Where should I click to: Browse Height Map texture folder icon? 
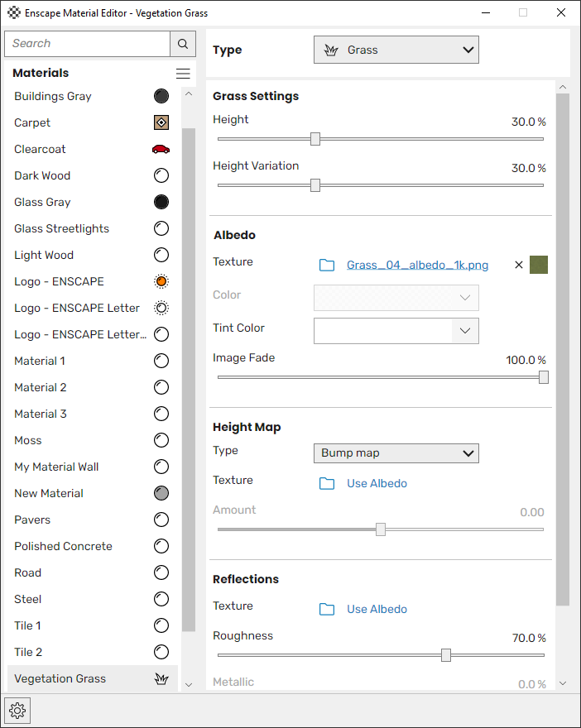(x=327, y=483)
